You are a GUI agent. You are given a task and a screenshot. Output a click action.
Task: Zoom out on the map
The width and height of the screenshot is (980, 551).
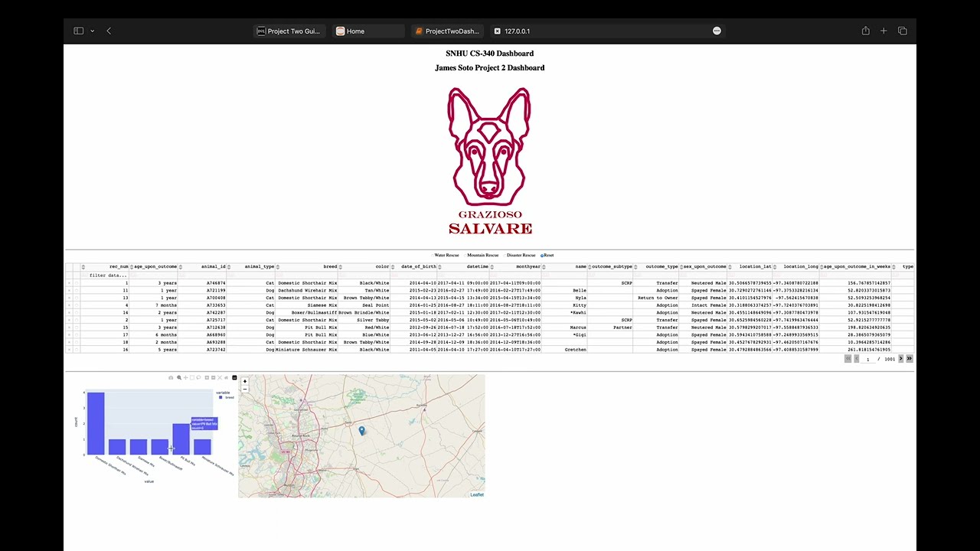click(245, 389)
